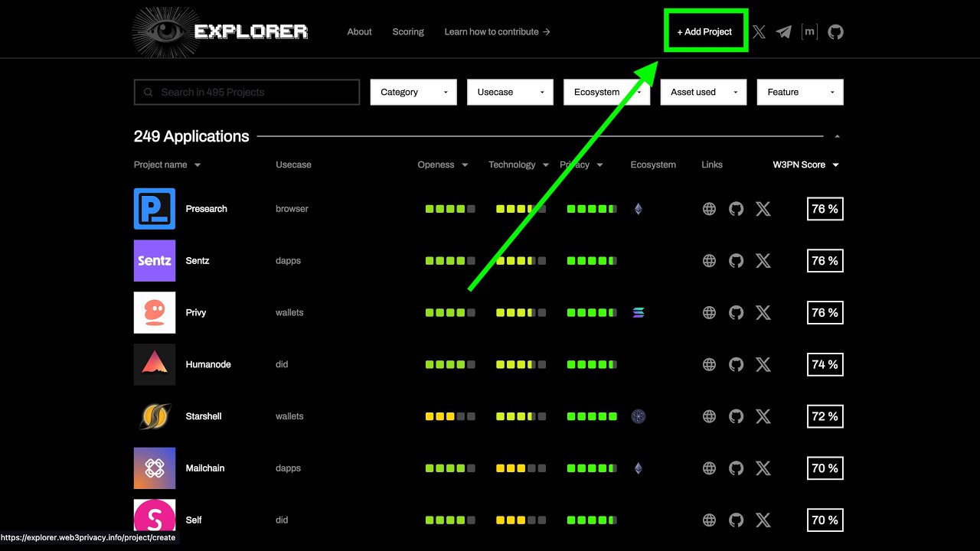The height and width of the screenshot is (551, 980).
Task: Click Starshell openness rating bar
Action: pos(450,416)
